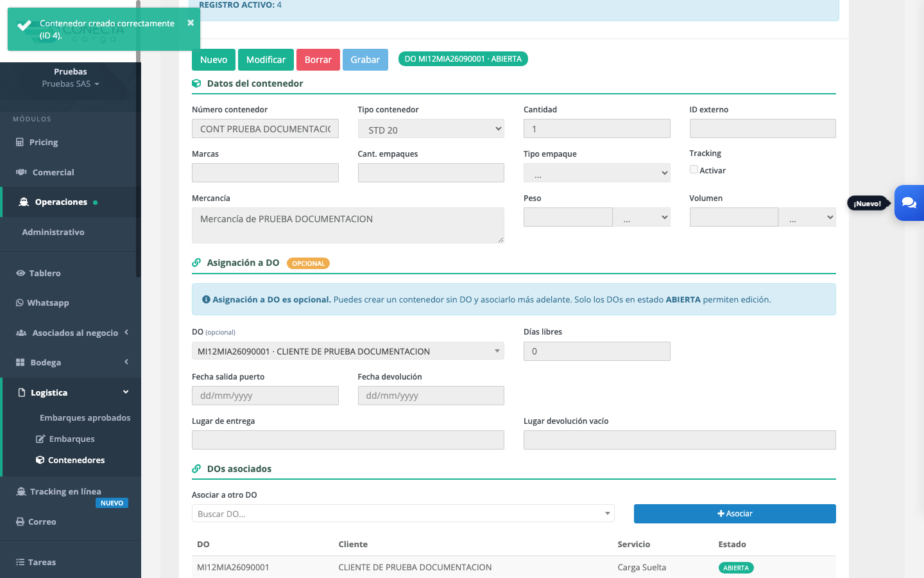Click the Número contenedor input field
This screenshot has width=924, height=578.
tap(265, 128)
